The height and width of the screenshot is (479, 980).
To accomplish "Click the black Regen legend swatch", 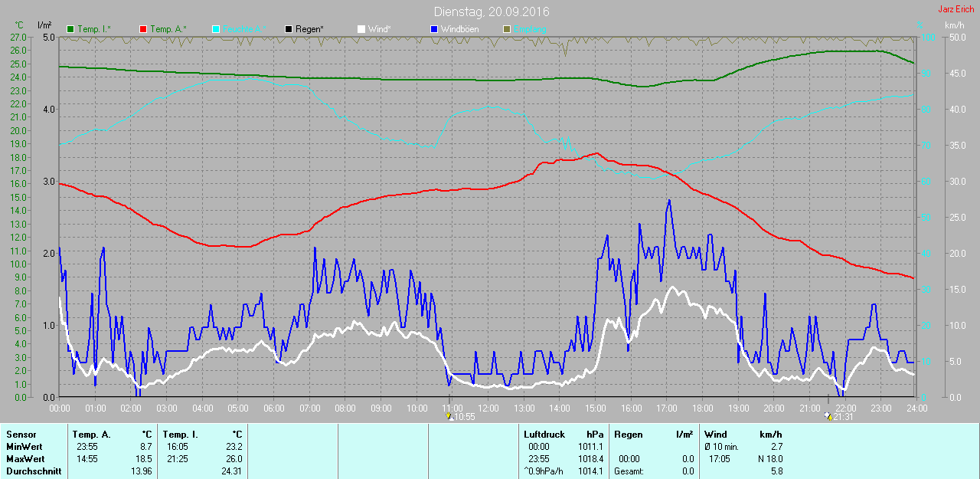I will click(289, 29).
